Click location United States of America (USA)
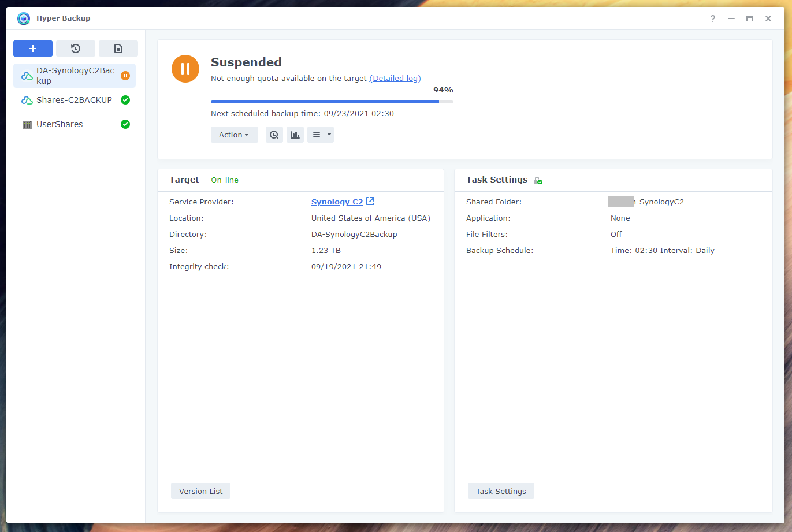 [371, 218]
